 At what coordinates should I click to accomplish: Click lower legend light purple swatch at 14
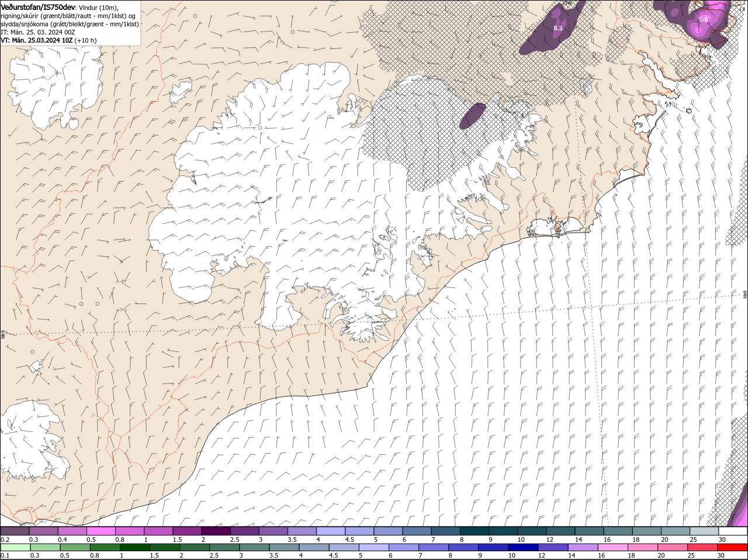(583, 547)
